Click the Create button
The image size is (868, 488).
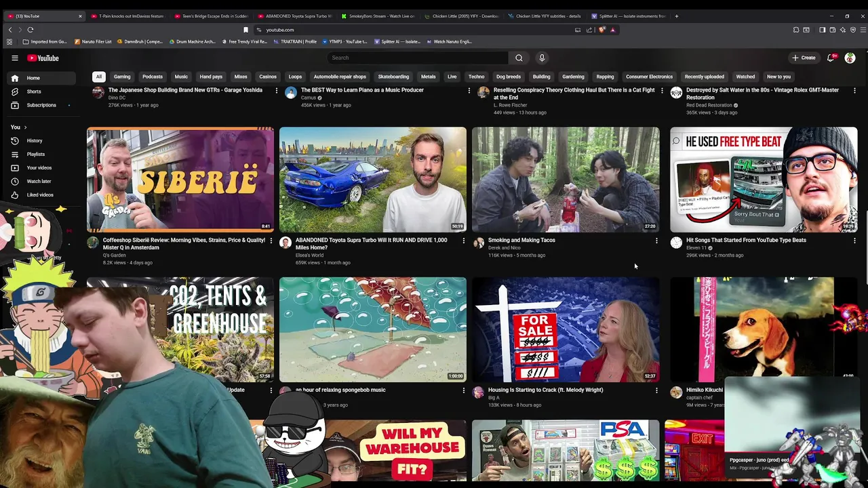pyautogui.click(x=804, y=58)
